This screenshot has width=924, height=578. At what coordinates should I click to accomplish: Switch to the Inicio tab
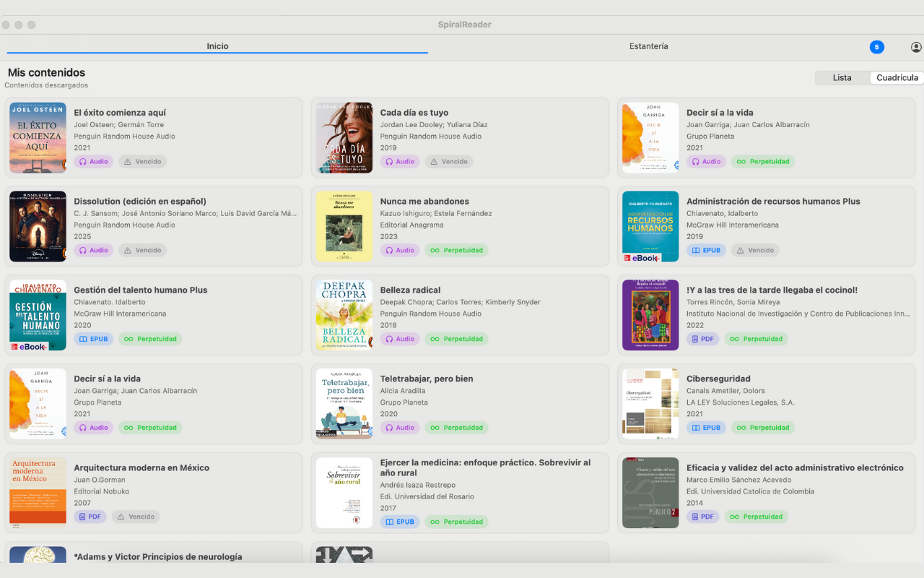(x=217, y=46)
